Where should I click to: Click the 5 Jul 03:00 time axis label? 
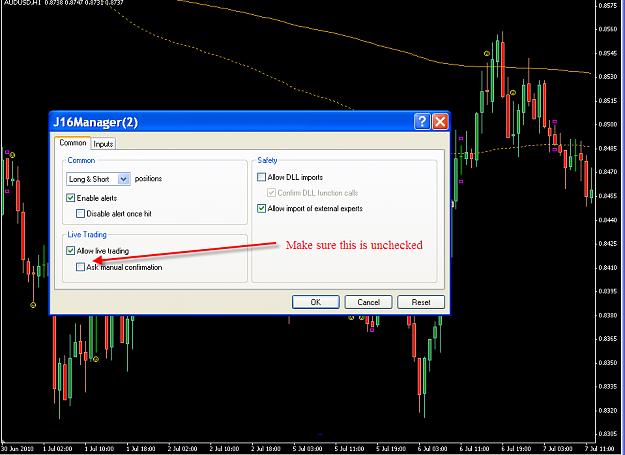click(x=308, y=449)
